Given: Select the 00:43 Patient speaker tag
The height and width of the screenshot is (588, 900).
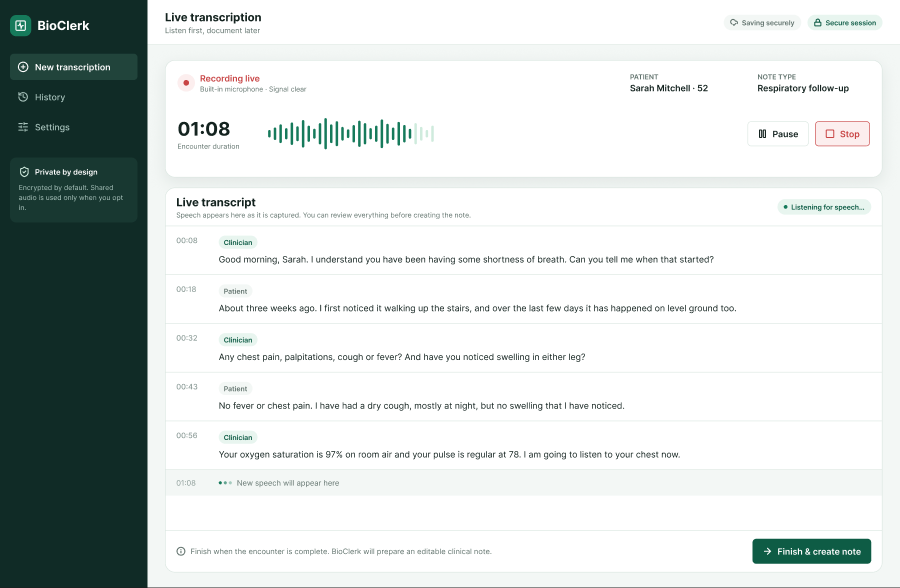Looking at the screenshot, I should click(x=235, y=389).
